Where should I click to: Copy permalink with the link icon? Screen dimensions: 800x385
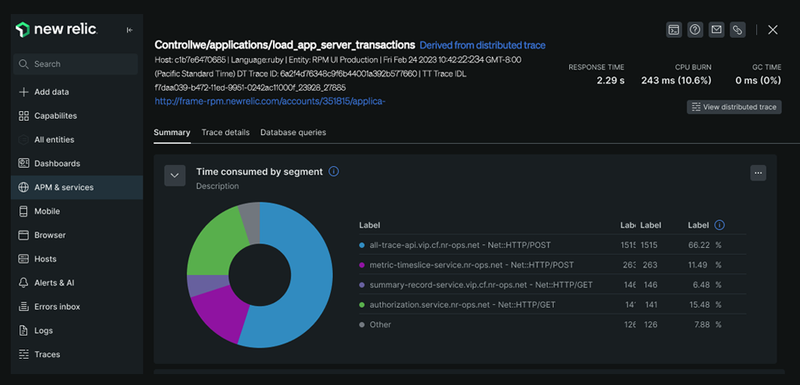point(737,30)
